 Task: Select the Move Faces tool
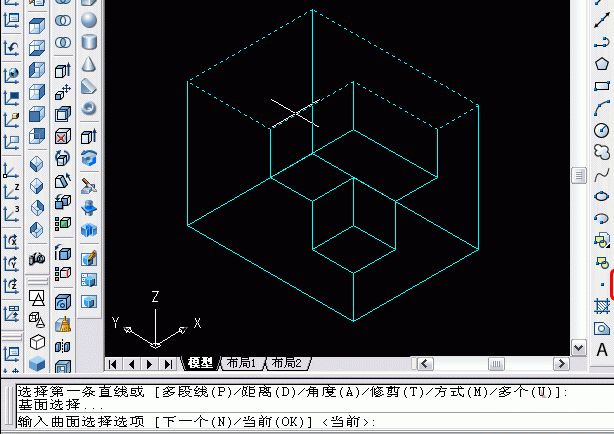tap(63, 92)
